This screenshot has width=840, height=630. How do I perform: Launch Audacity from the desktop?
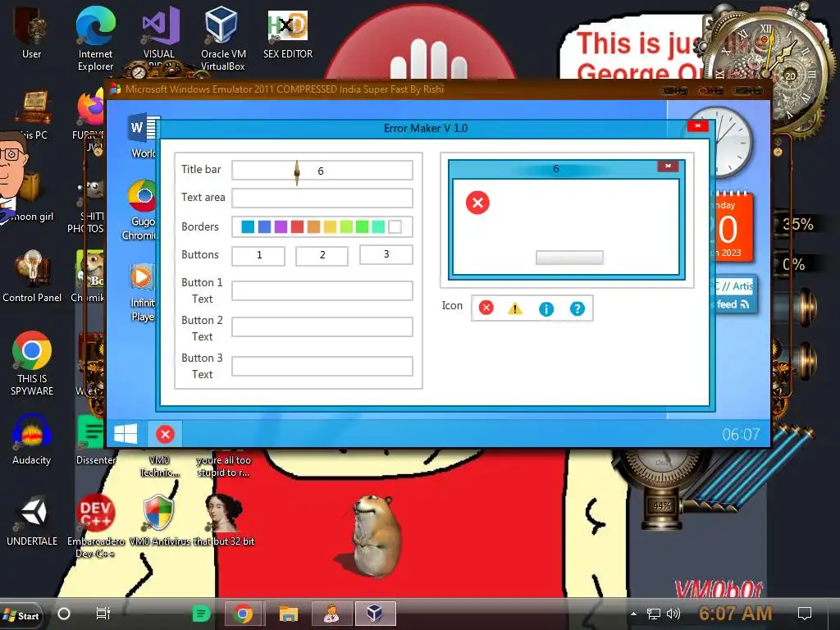pos(32,440)
